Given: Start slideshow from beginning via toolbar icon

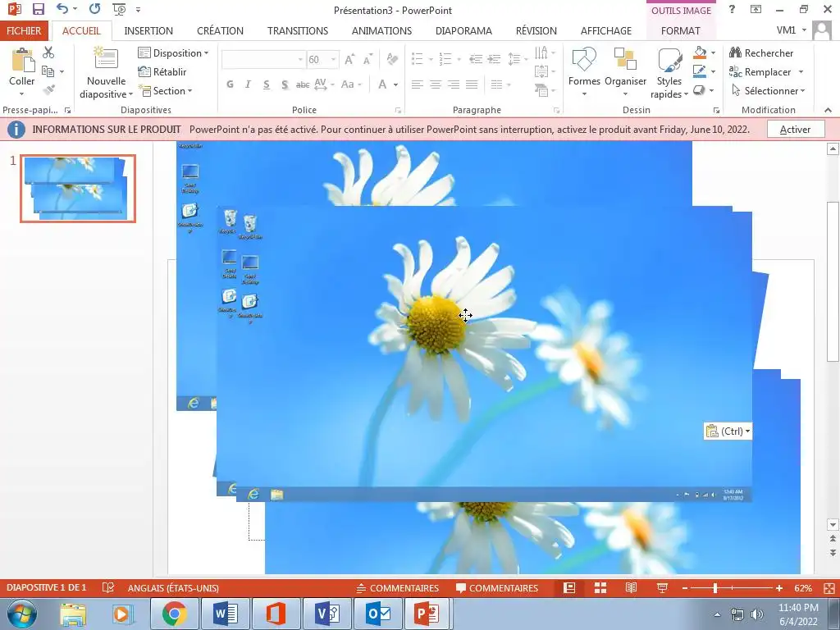Looking at the screenshot, I should tap(119, 9).
